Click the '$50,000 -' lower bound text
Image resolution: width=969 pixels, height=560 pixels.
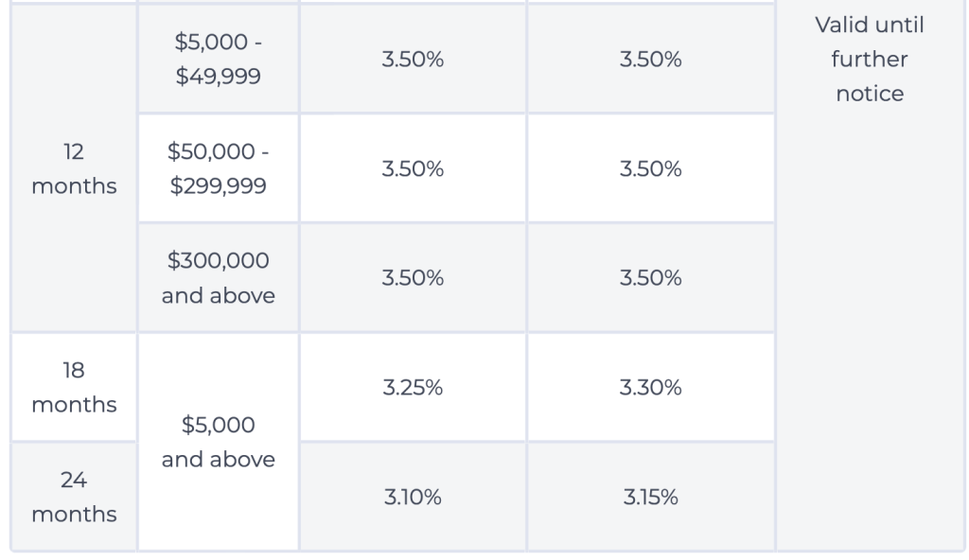coord(218,151)
